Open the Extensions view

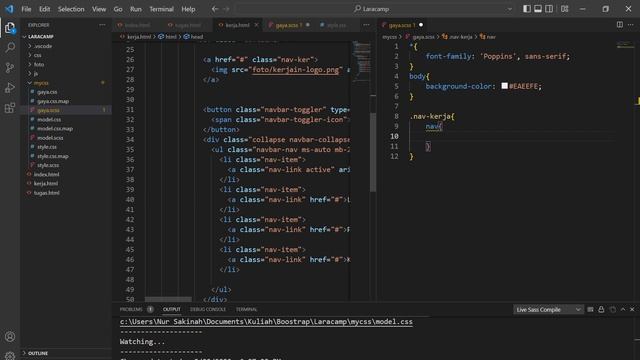coord(10,108)
